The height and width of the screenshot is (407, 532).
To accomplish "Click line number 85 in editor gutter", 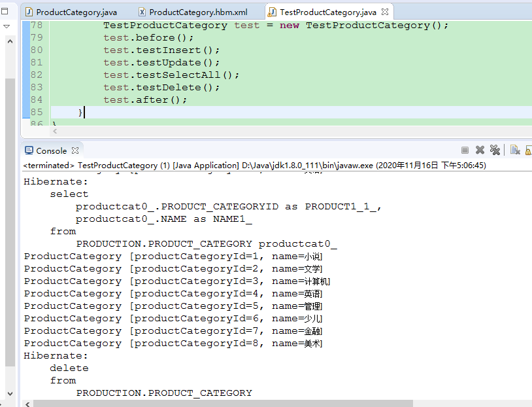I will coord(37,112).
